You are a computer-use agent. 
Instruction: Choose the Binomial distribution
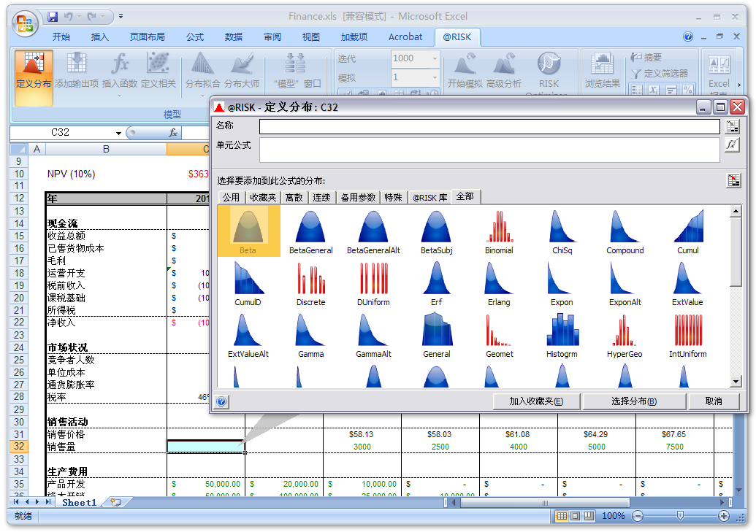[x=499, y=231]
